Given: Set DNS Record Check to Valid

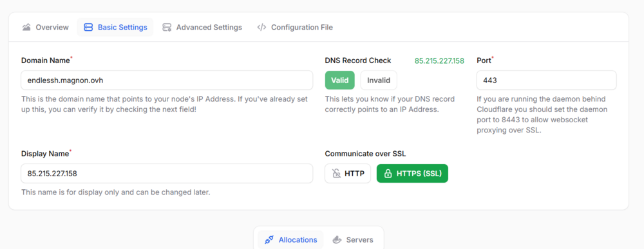Looking at the screenshot, I should click(x=339, y=80).
